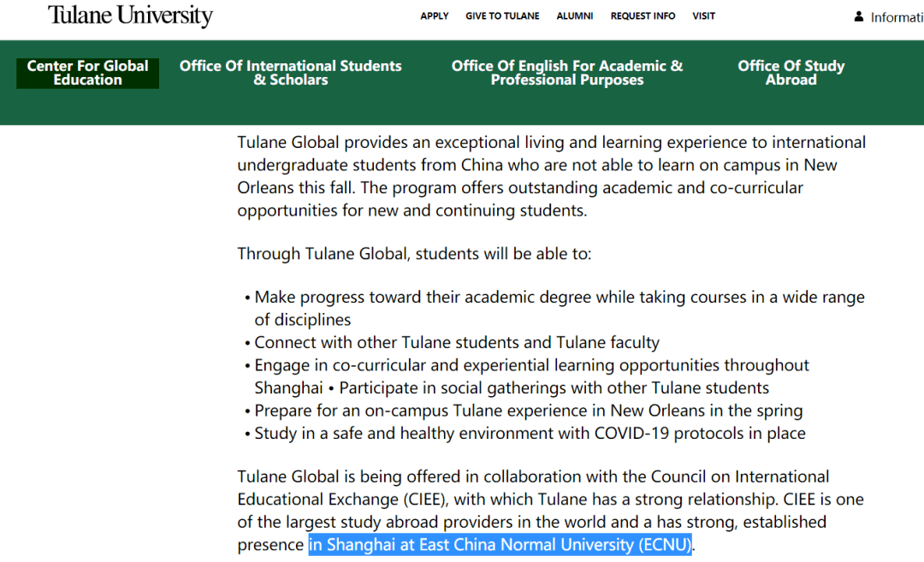Screen dimensions: 924x562
Task: Open the APPLY link in top navigation
Action: point(435,16)
